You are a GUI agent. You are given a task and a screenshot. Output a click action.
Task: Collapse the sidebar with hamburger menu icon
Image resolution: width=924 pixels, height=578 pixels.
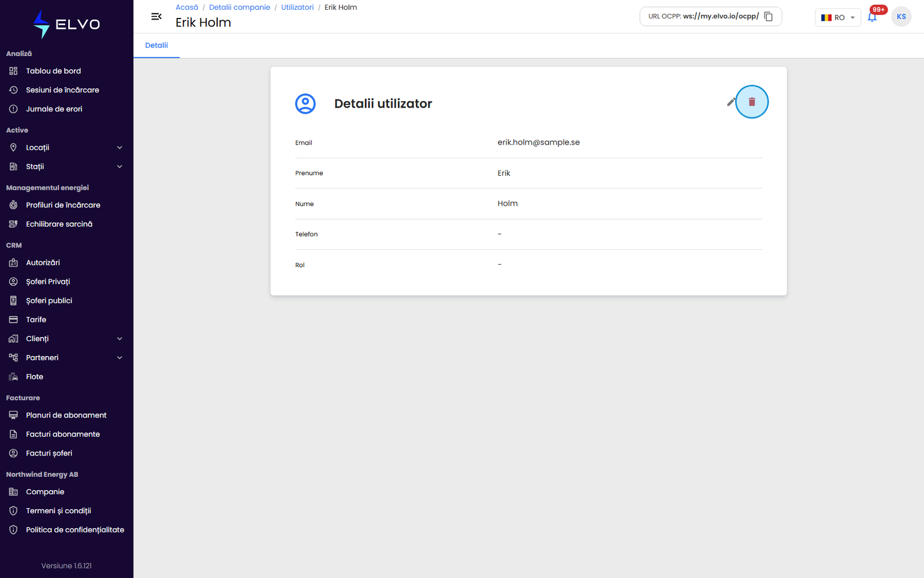[x=156, y=16]
